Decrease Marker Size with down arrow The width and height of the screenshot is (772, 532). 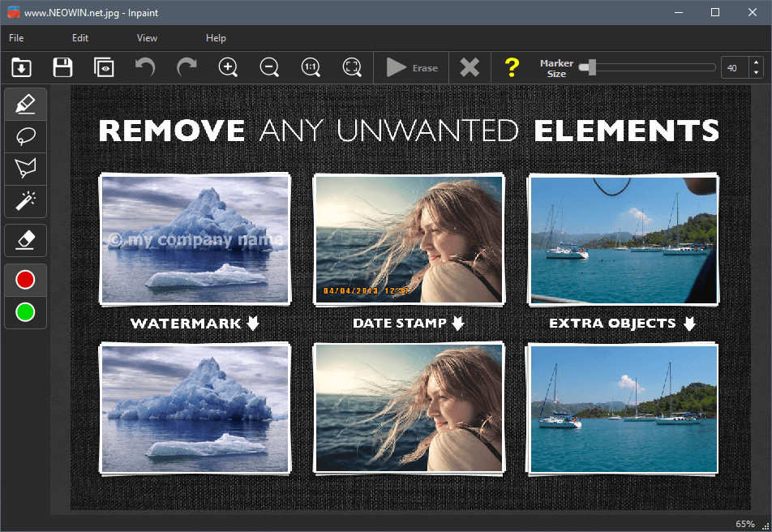tap(756, 73)
